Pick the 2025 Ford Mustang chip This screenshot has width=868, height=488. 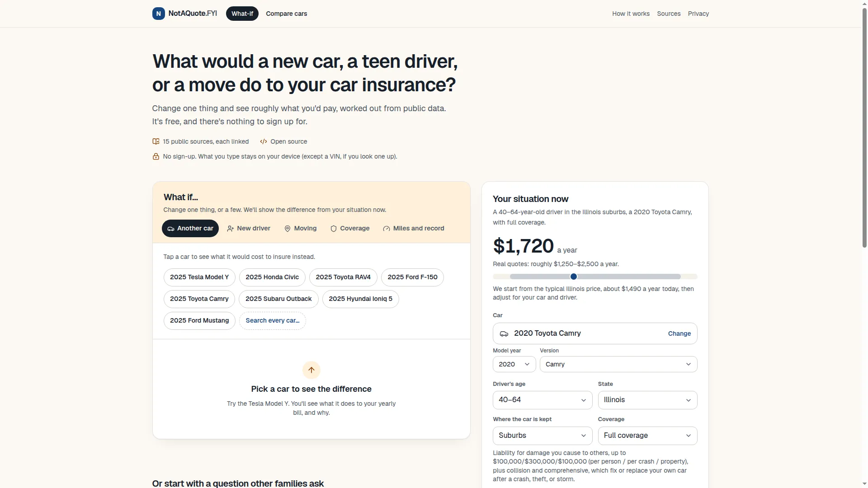coord(199,320)
